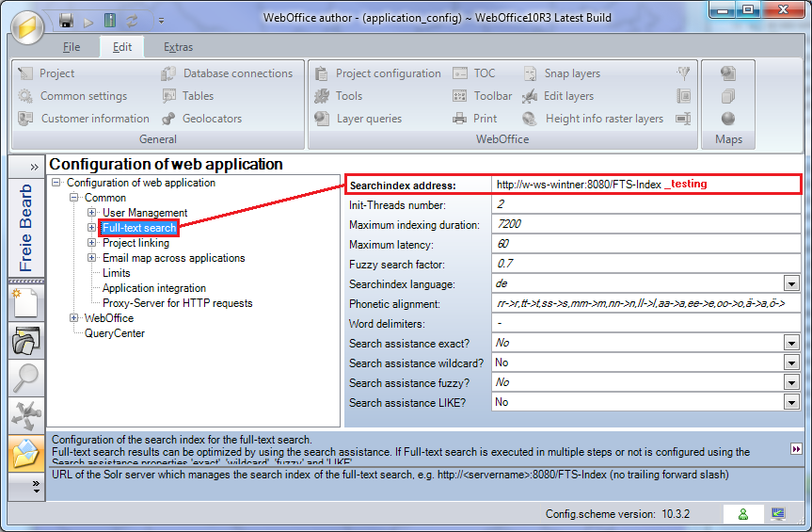Expand the side panel with double chevron
The image size is (812, 532).
34,167
